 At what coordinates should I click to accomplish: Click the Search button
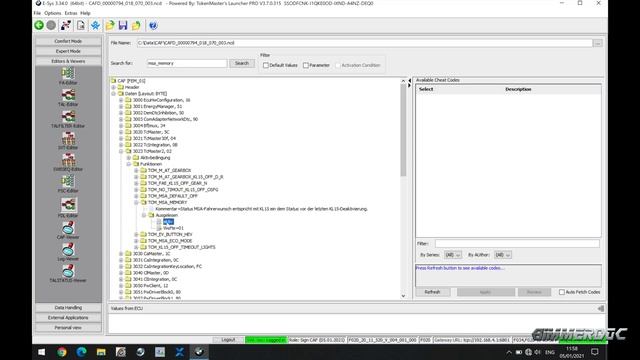pyautogui.click(x=242, y=63)
